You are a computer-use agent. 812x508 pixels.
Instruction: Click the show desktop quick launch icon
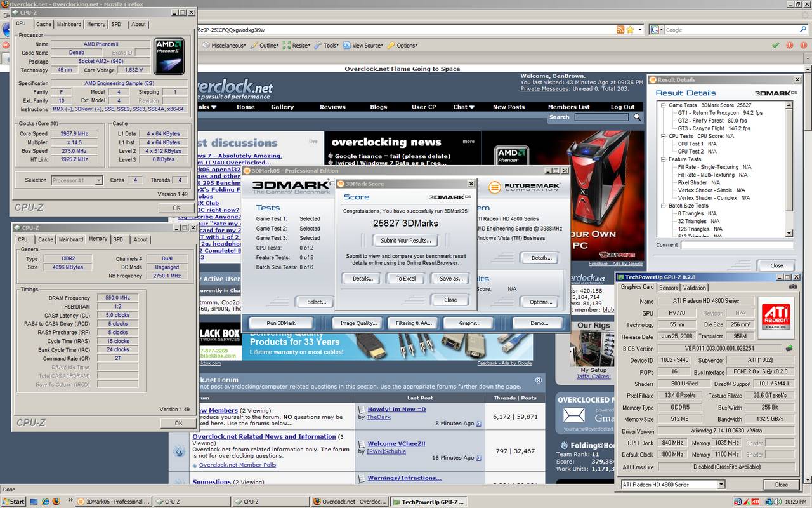point(35,501)
